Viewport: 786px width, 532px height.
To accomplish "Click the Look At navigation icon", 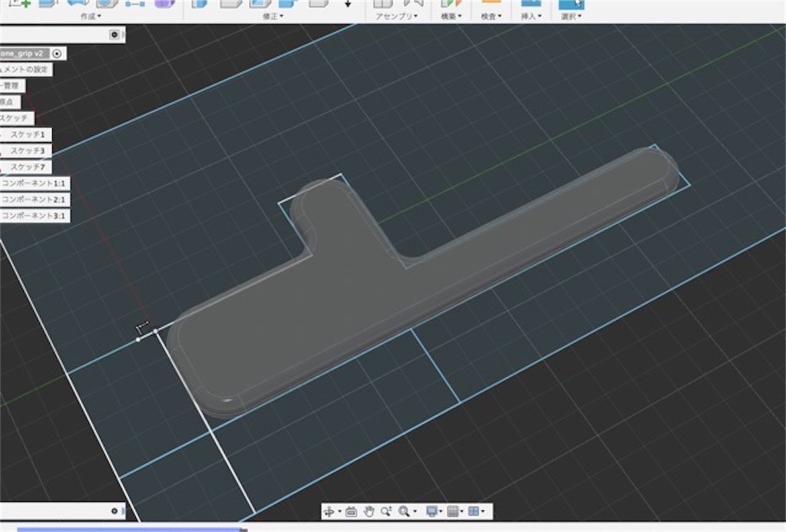I will point(351,511).
